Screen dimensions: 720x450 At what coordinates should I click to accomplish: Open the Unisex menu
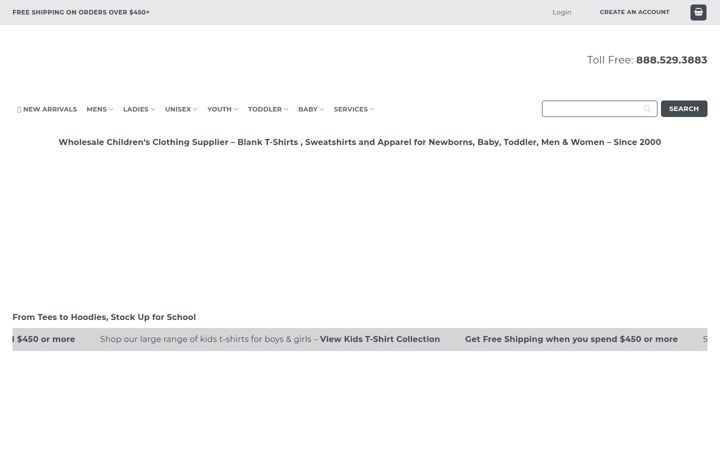click(181, 109)
